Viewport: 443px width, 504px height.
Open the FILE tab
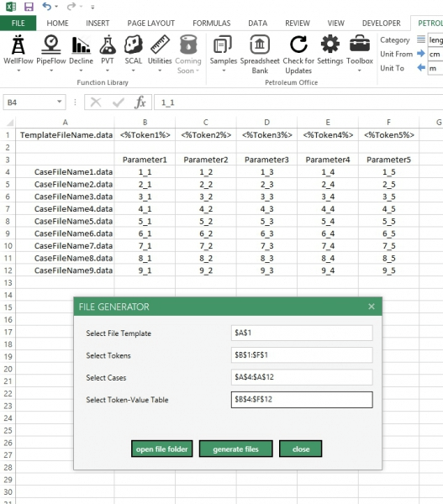[18, 24]
